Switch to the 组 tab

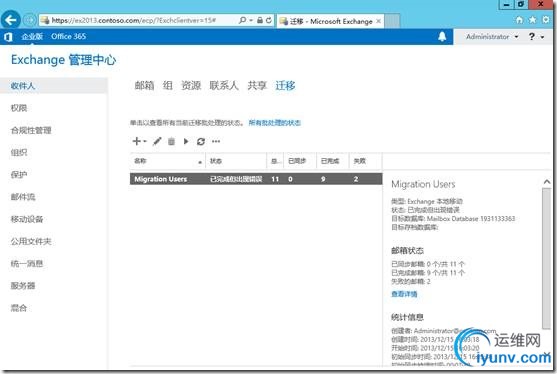coord(168,85)
